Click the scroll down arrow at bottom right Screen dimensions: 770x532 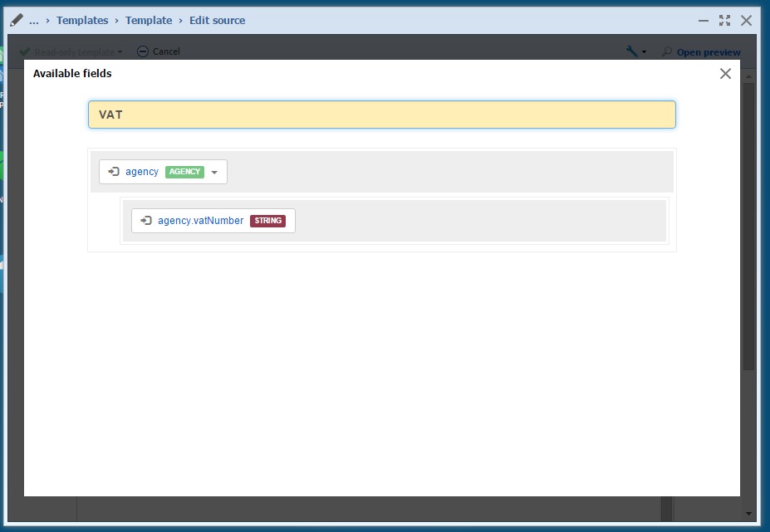[x=748, y=514]
